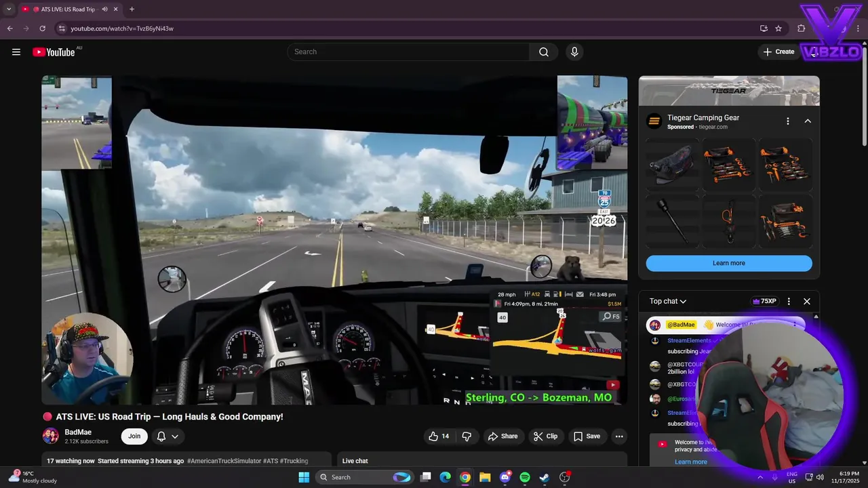Mute the ATS LIVE tab audio
868x488 pixels.
(104, 9)
